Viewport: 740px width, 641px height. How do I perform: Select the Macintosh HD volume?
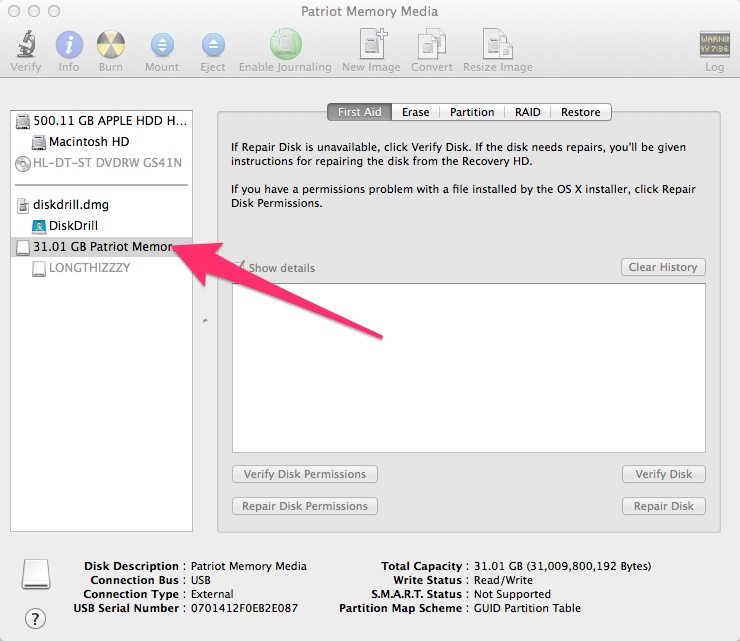(101, 142)
